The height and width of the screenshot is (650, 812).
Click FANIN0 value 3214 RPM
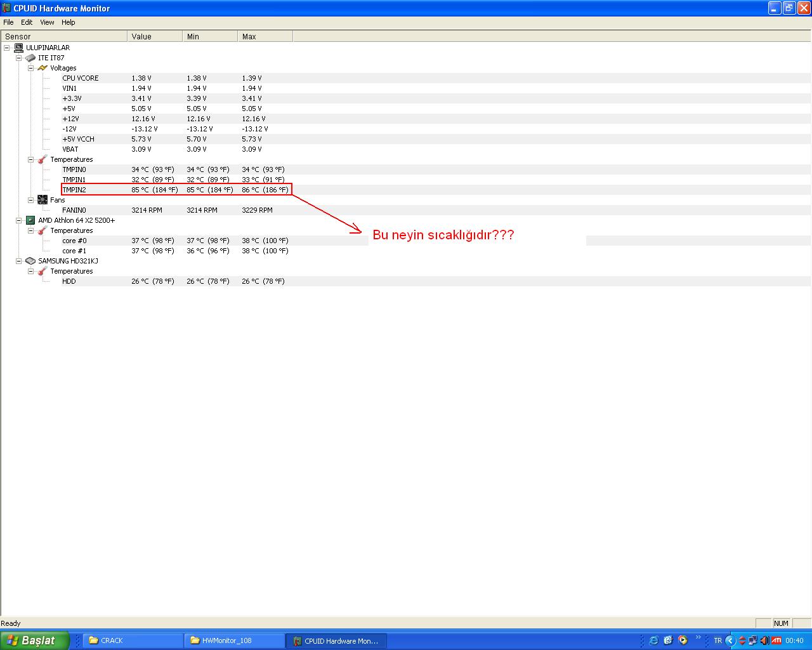click(147, 210)
